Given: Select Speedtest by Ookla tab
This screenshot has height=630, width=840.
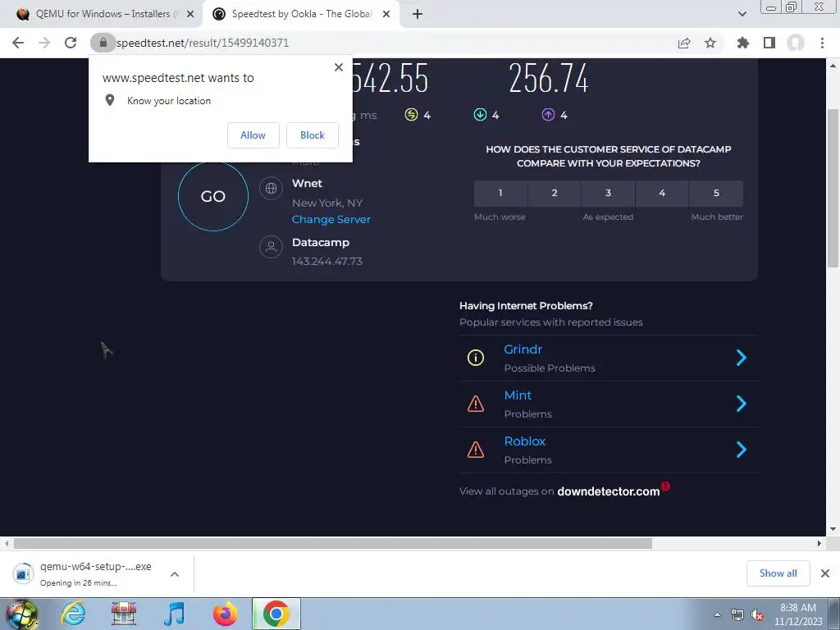Looking at the screenshot, I should (300, 14).
